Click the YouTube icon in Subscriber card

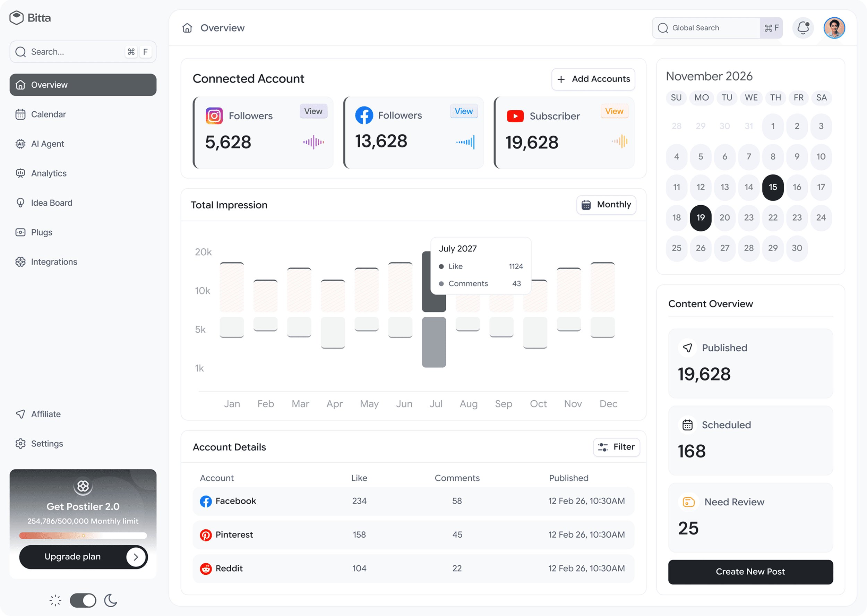[515, 116]
